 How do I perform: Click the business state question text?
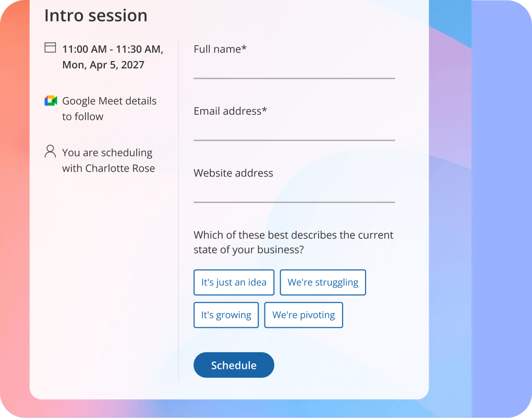tap(293, 242)
